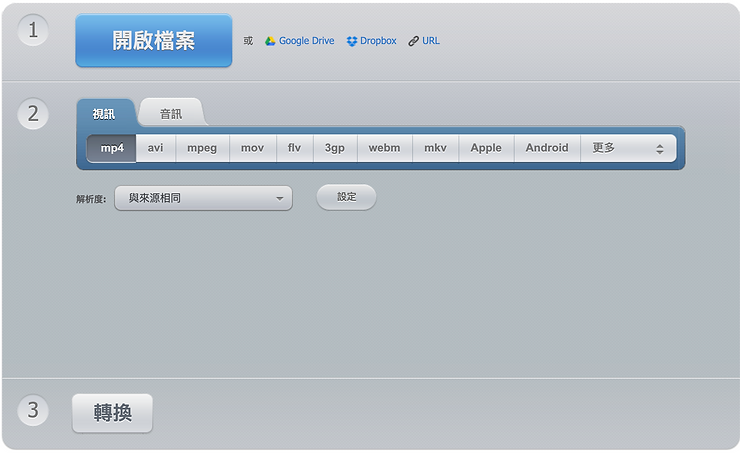Image resolution: width=740 pixels, height=454 pixels.
Task: Click the URL chain-link icon
Action: (x=413, y=42)
